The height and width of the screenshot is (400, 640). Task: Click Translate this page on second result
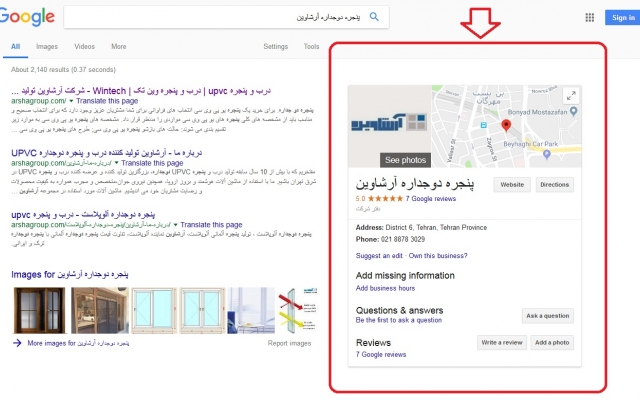(x=152, y=163)
